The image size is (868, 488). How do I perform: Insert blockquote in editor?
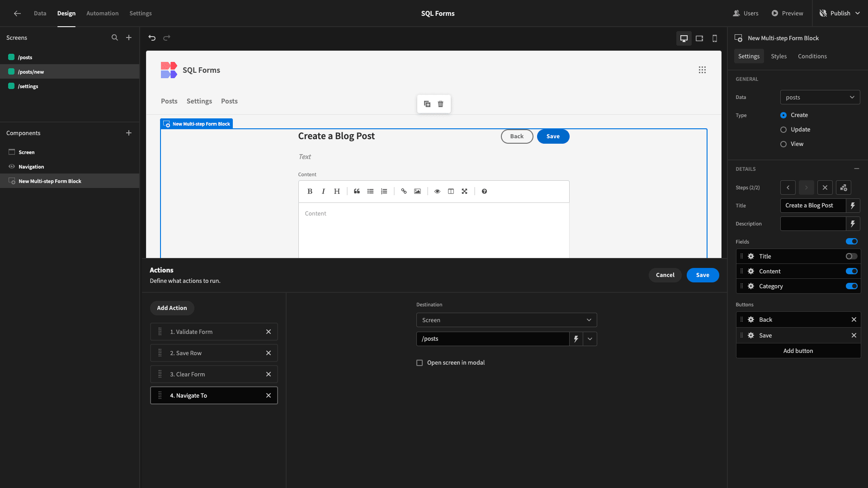357,192
